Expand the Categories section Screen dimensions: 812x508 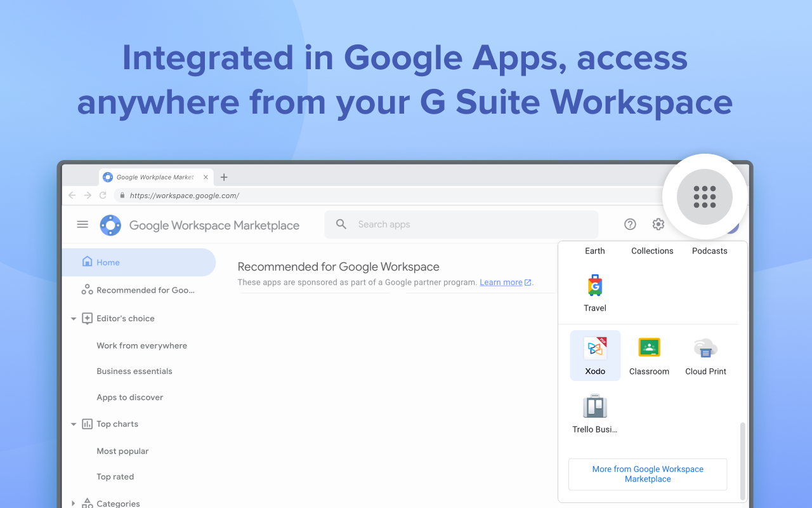tap(74, 504)
